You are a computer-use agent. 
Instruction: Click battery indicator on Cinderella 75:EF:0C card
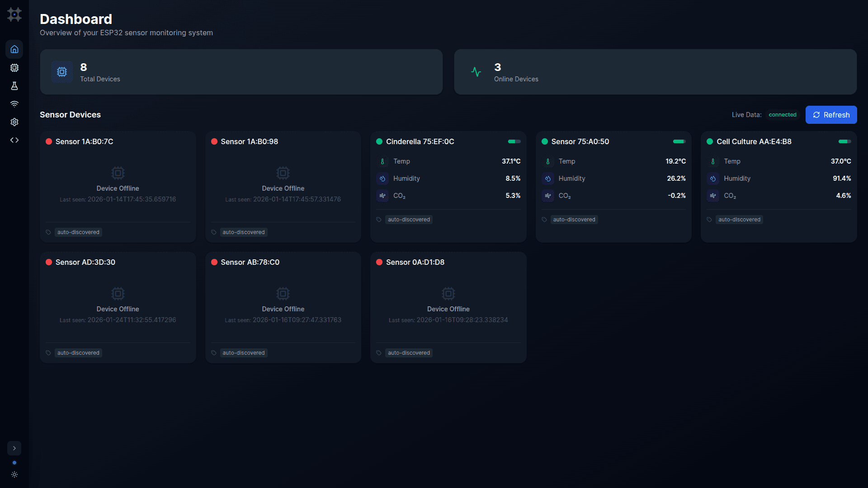click(x=514, y=141)
